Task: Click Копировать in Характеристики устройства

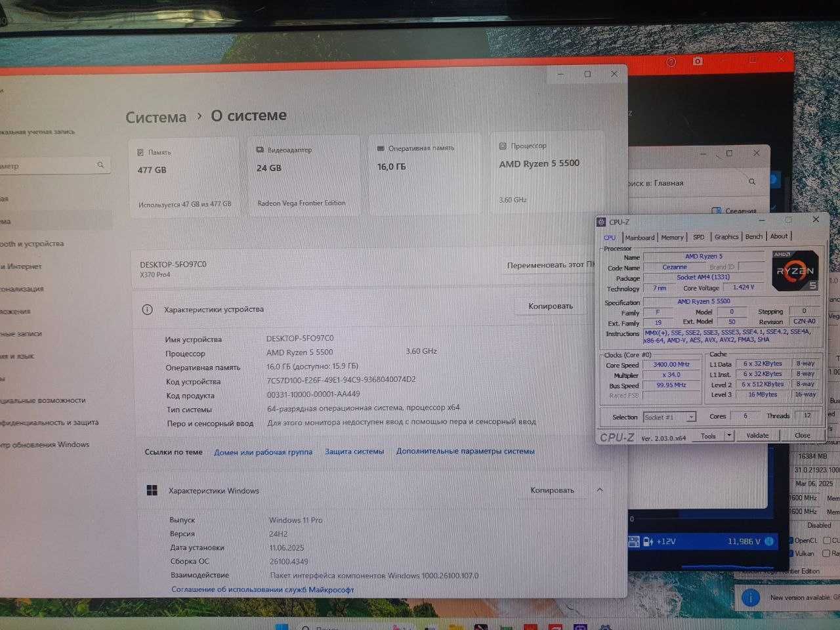Action: [551, 306]
